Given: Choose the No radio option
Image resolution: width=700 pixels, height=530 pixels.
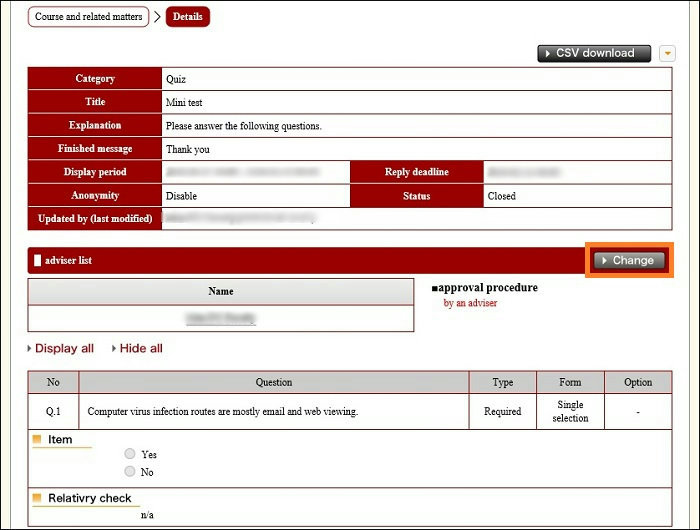Looking at the screenshot, I should point(129,471).
